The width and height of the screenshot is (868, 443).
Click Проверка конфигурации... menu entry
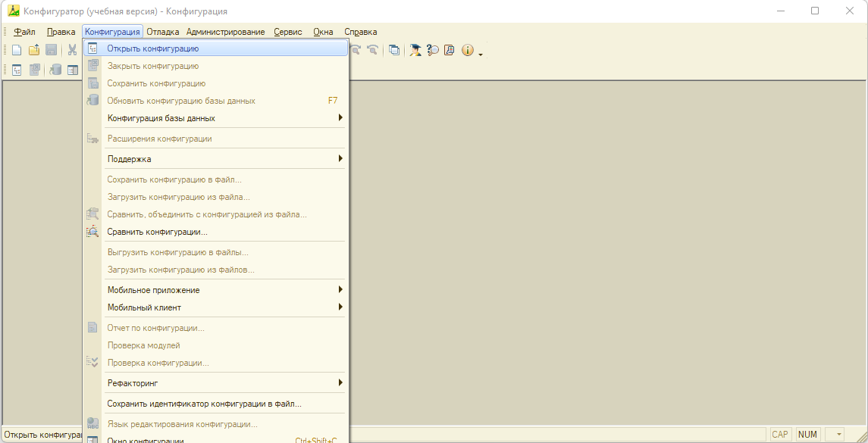point(215,363)
